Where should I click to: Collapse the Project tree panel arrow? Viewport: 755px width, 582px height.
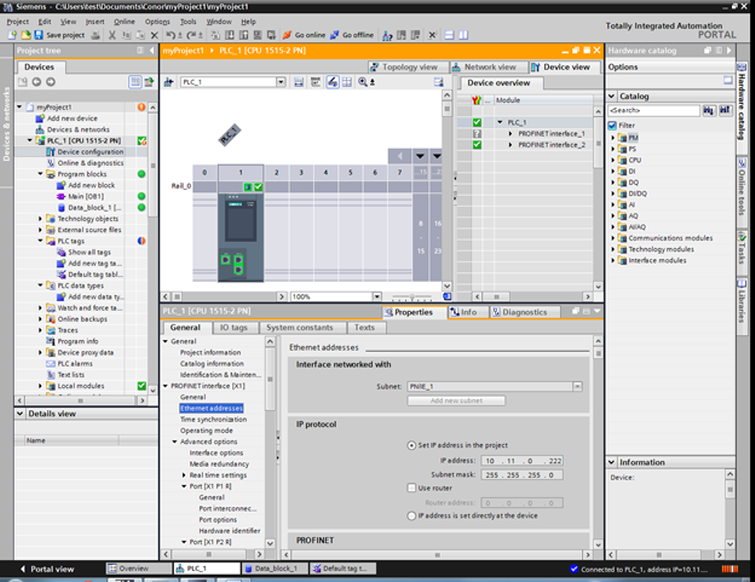tap(152, 51)
